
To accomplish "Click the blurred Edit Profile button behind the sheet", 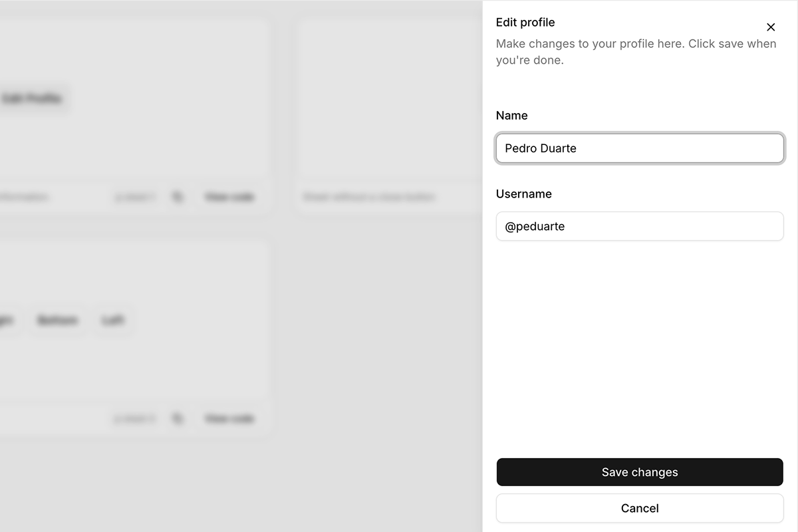I will 32,99.
